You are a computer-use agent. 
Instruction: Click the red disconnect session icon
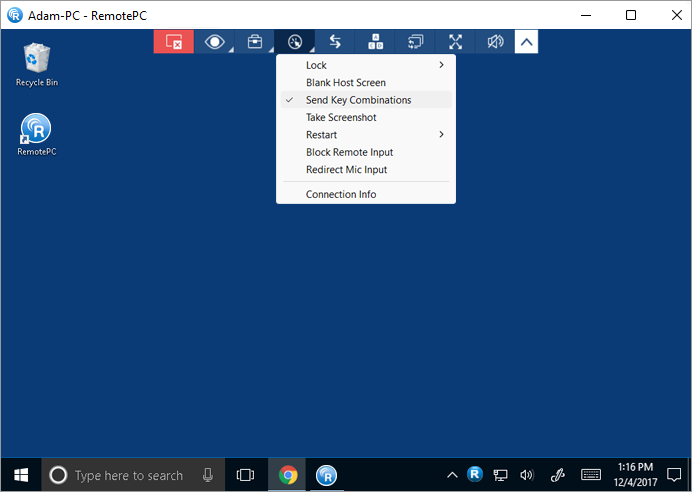click(173, 42)
